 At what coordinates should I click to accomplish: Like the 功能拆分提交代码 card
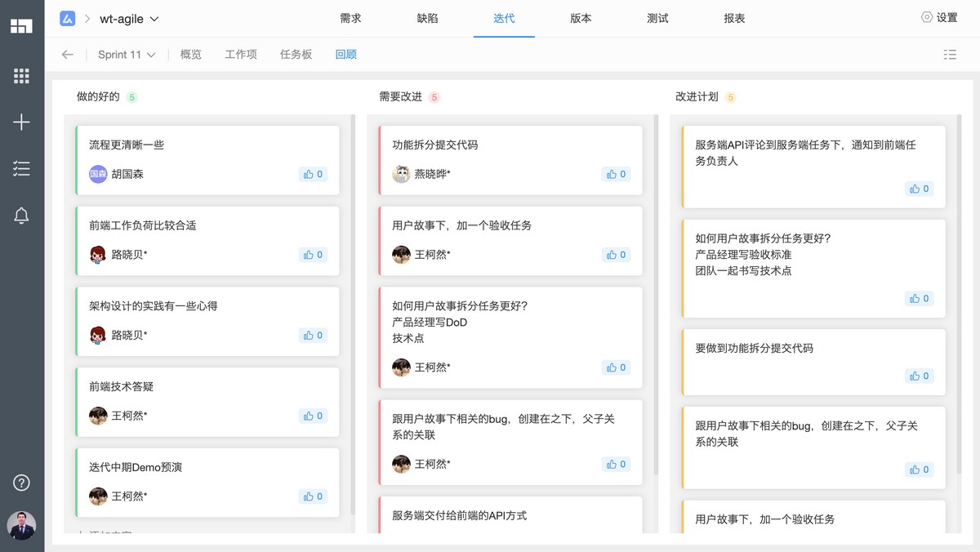[x=617, y=174]
